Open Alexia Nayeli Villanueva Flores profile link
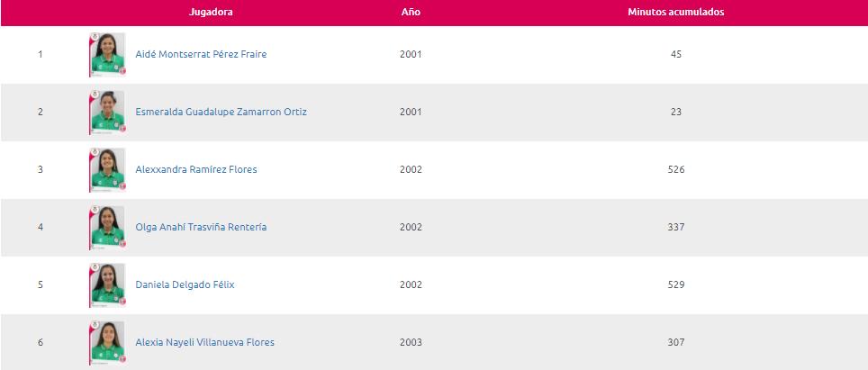 (204, 342)
